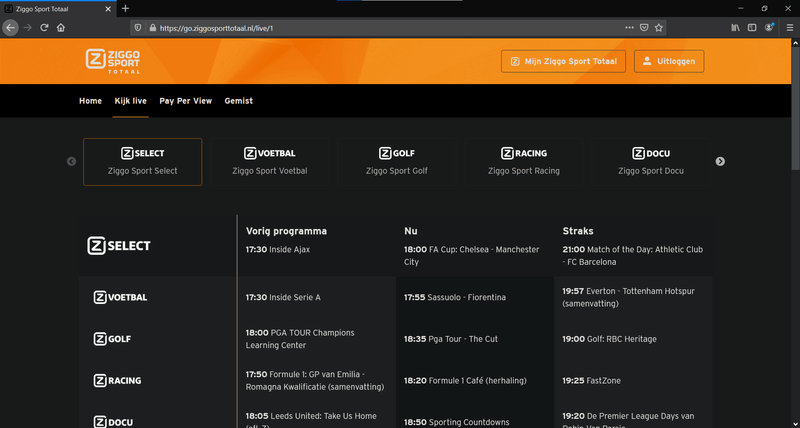Click the Vorig programma column header
Viewport: 800px width, 428px height.
click(x=286, y=231)
